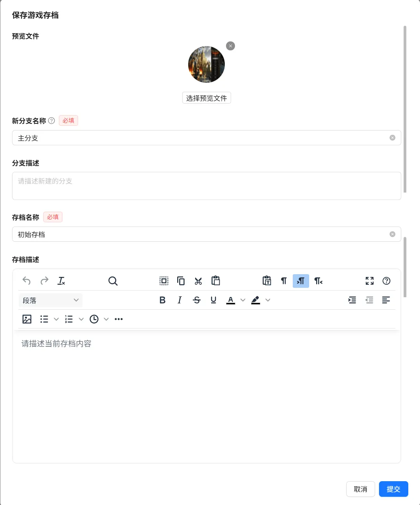Toggle bold formatting

point(162,300)
